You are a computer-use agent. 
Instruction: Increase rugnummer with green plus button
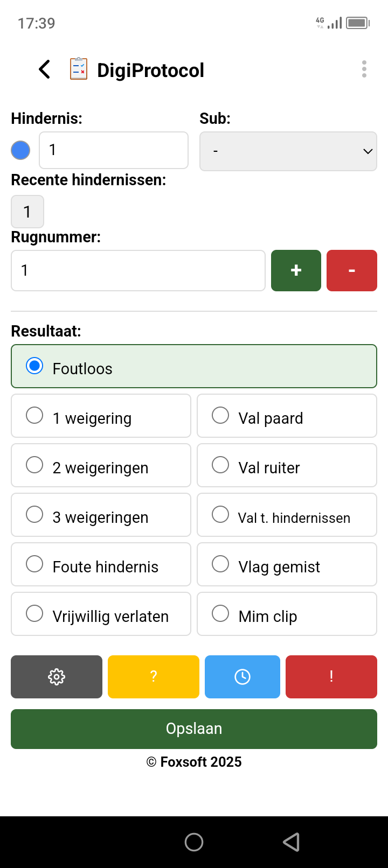coord(296,270)
